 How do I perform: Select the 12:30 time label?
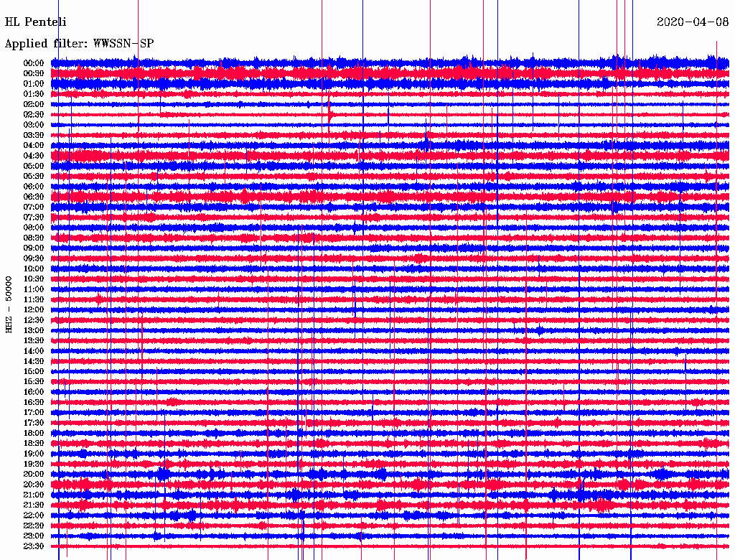(x=34, y=320)
